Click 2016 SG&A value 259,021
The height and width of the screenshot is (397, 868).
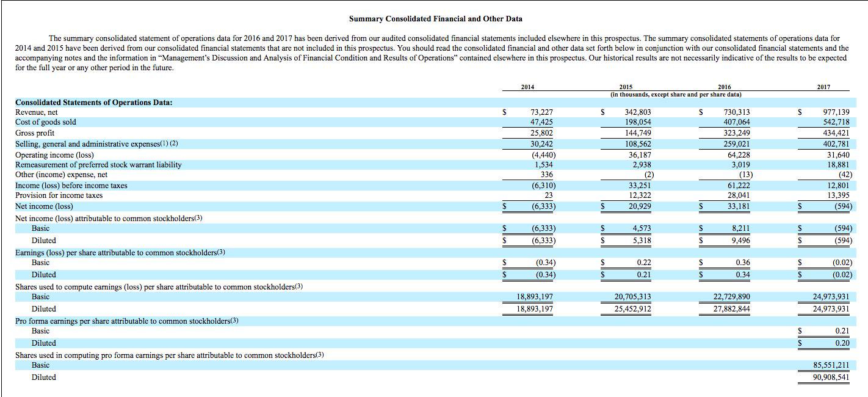click(x=737, y=144)
